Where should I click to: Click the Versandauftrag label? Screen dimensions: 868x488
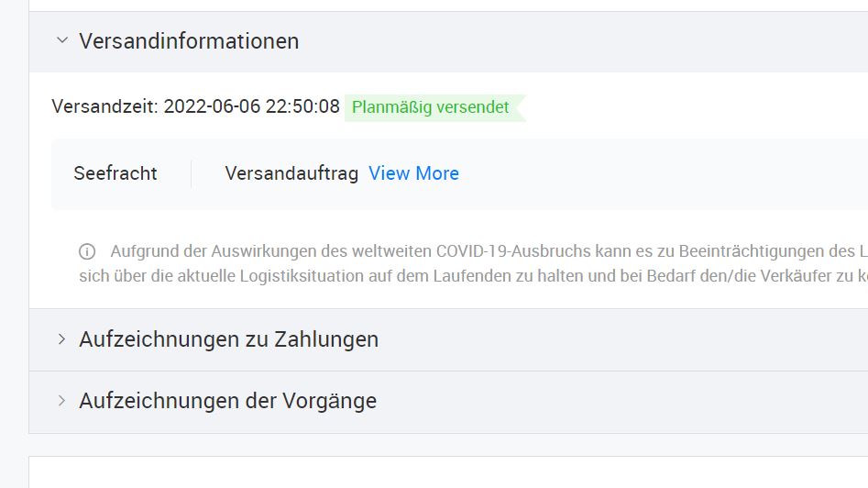pos(291,173)
